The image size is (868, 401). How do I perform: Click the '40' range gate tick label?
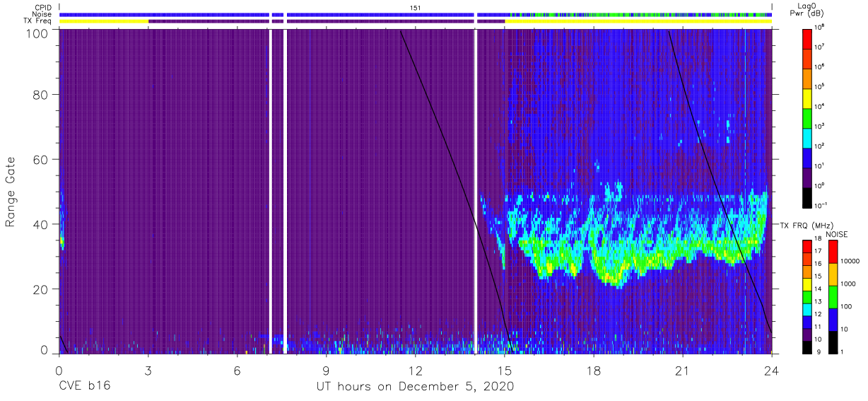click(40, 224)
